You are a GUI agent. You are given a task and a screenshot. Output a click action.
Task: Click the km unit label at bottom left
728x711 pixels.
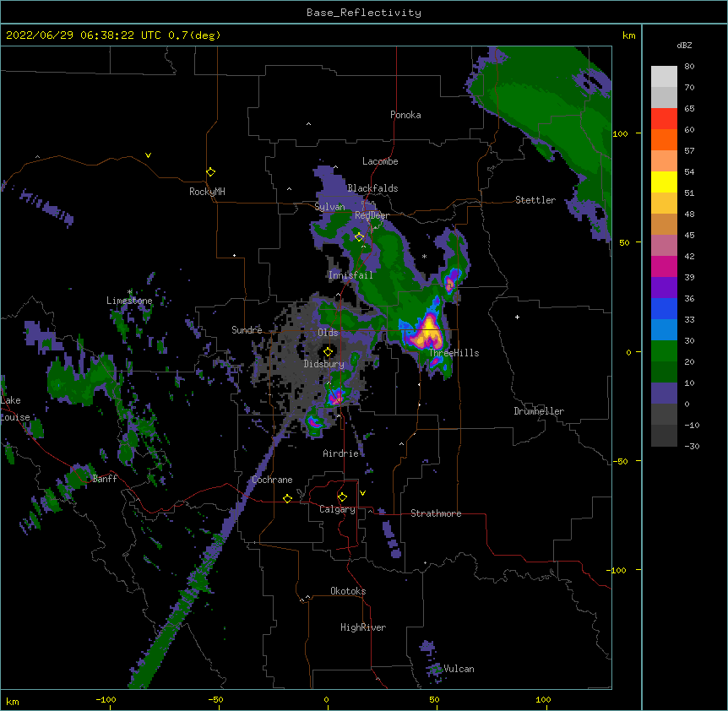tap(12, 701)
